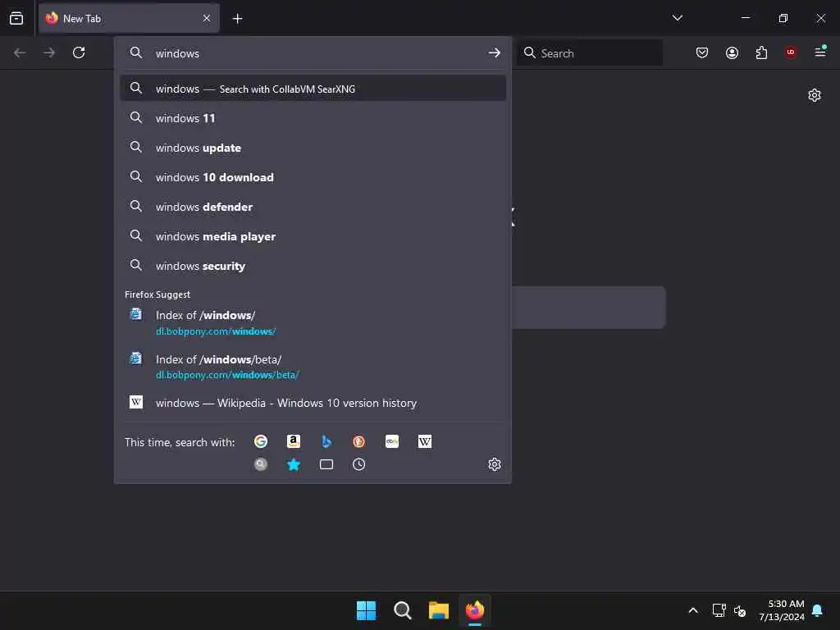
Task: Personalize new tab with gear icon
Action: tap(815, 95)
